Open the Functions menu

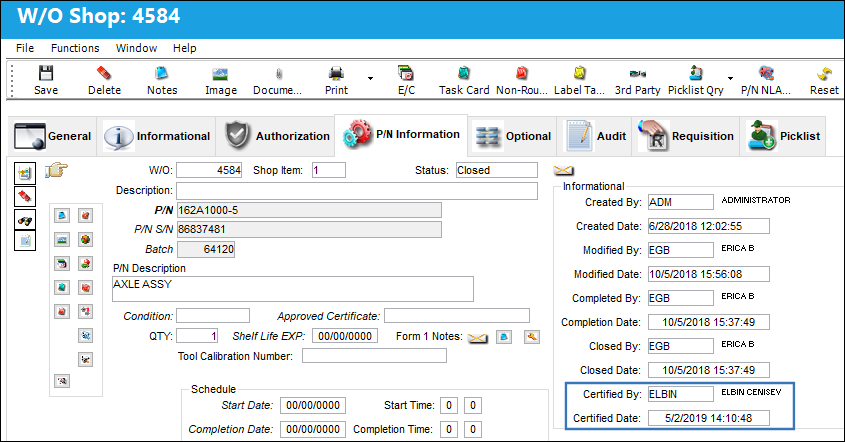(x=75, y=48)
